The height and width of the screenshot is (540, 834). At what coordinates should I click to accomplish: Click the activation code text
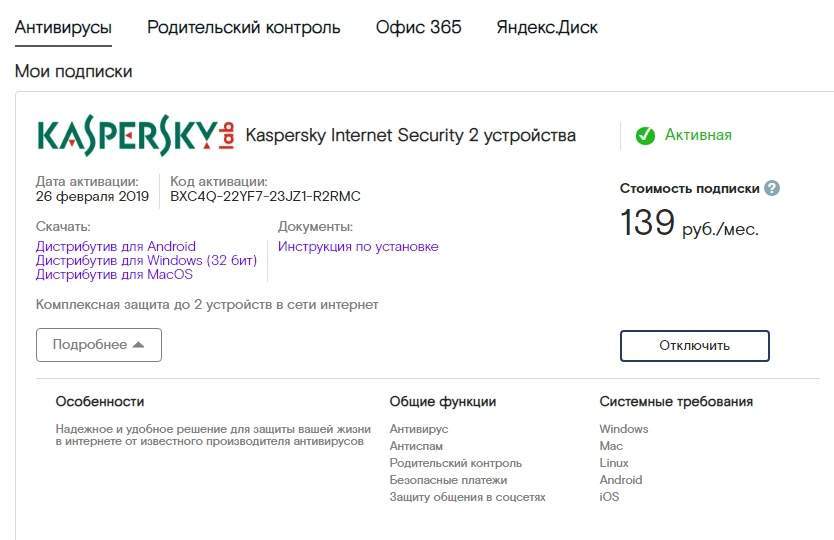pos(265,196)
